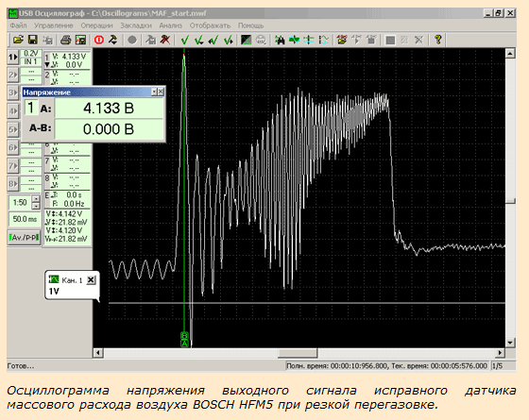Print the oscillogram with the printer icon

click(65, 40)
